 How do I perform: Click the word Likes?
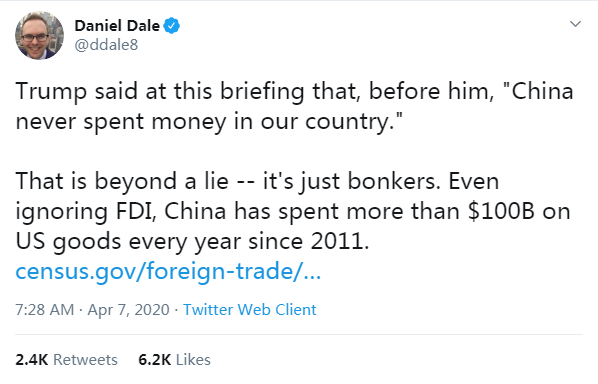coord(193,360)
